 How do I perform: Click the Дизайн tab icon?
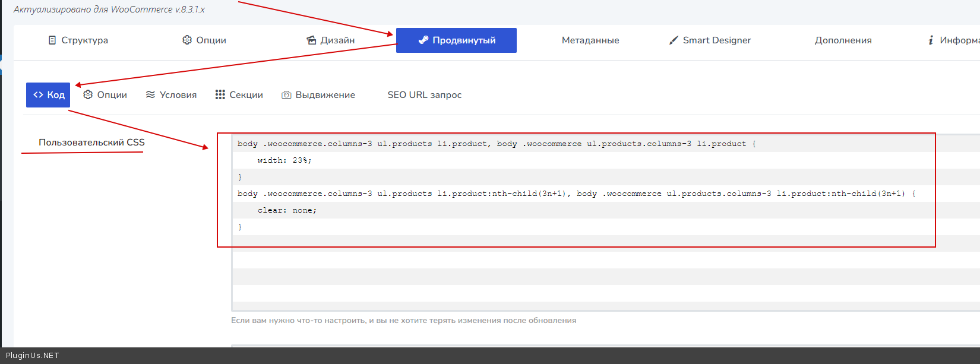[311, 40]
